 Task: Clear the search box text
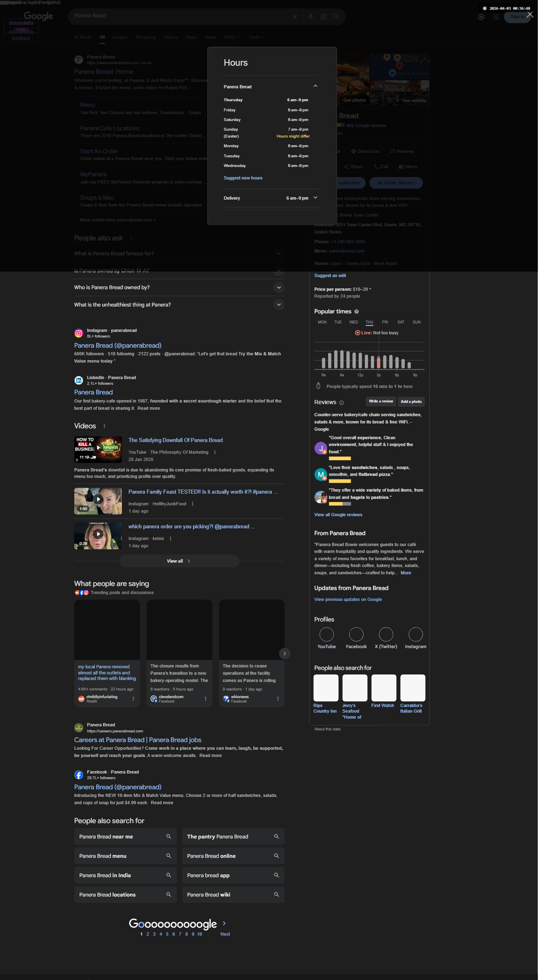[295, 17]
